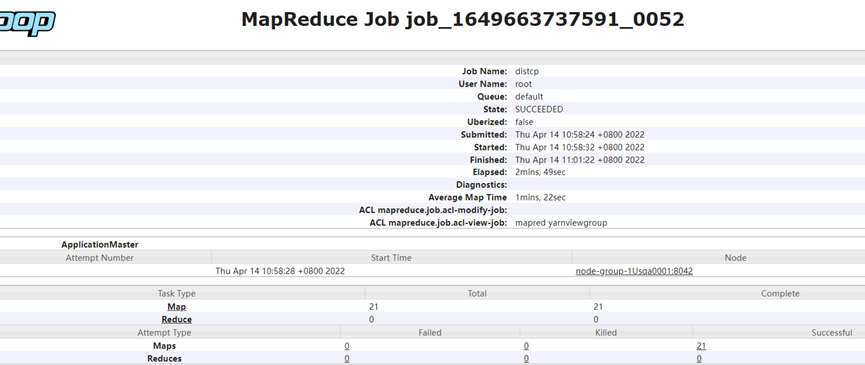
Task: Click the Start Time column header
Action: (391, 257)
